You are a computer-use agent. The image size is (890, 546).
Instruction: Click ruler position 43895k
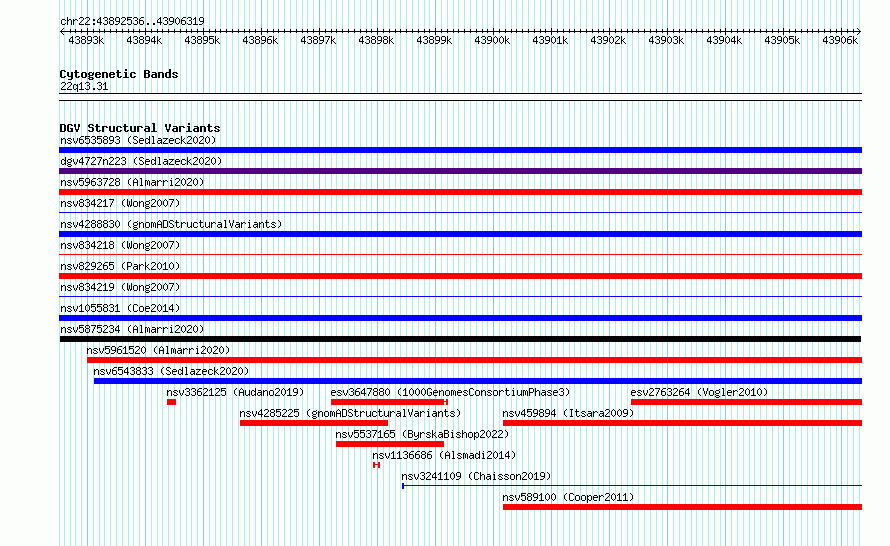[x=202, y=41]
